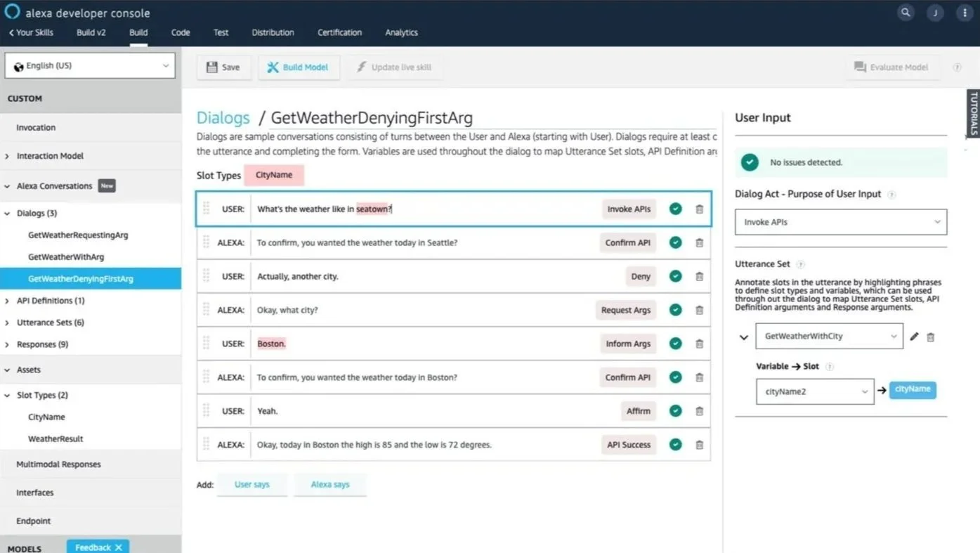Add a turn with User says
Viewport: 980px width, 553px height.
(x=252, y=484)
